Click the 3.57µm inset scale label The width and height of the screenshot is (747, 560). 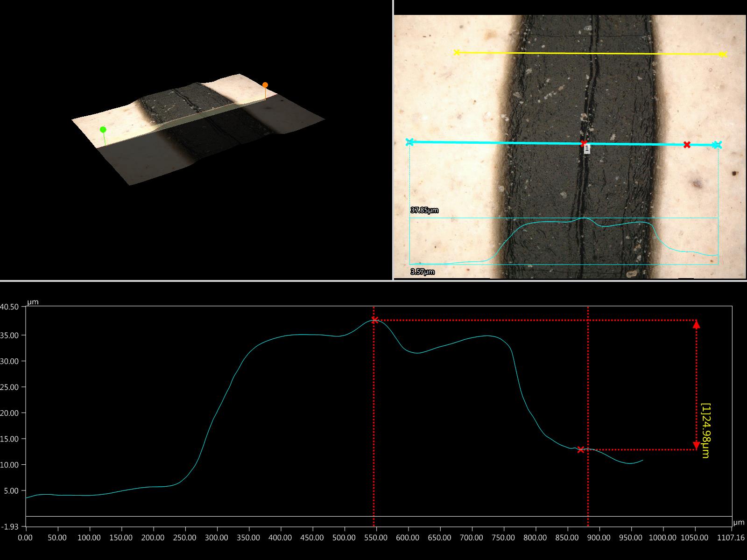coord(422,272)
